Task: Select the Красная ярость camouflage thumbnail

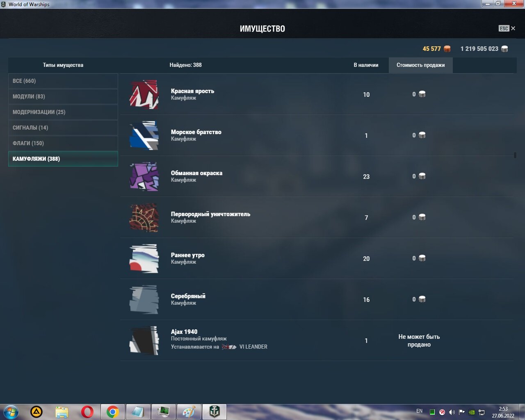Action: coord(144,94)
